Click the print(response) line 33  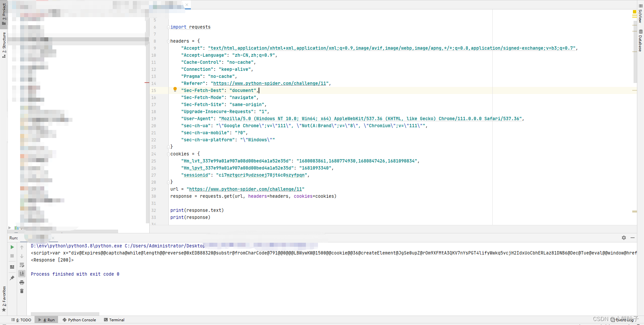[190, 217]
